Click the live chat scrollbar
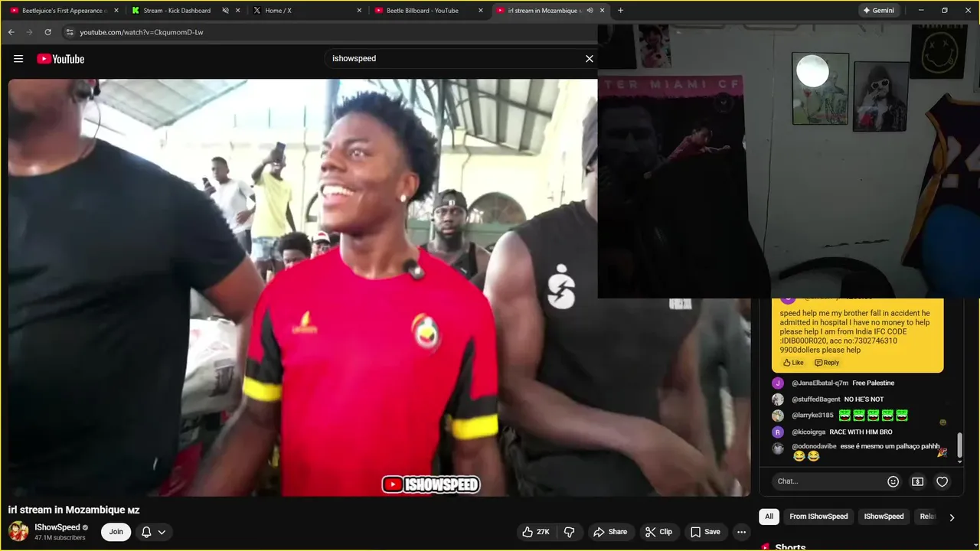This screenshot has height=551, width=980. point(960,444)
